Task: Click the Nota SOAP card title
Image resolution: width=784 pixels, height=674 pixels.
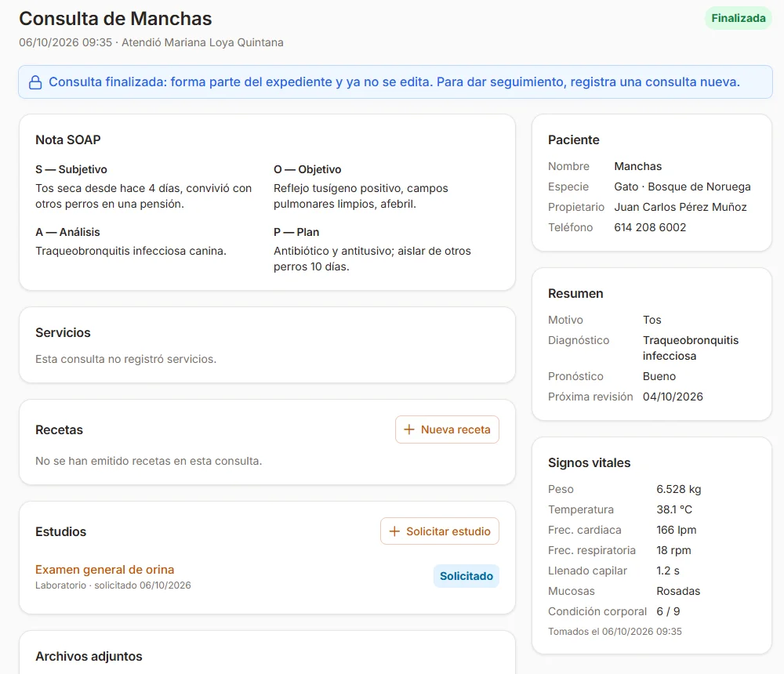Action: click(x=68, y=140)
